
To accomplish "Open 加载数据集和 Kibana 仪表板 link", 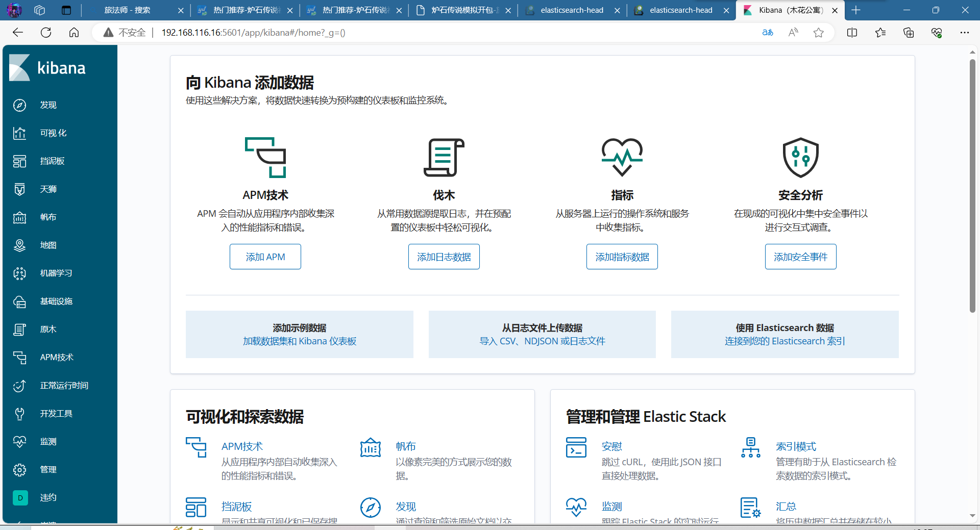I will (x=300, y=341).
